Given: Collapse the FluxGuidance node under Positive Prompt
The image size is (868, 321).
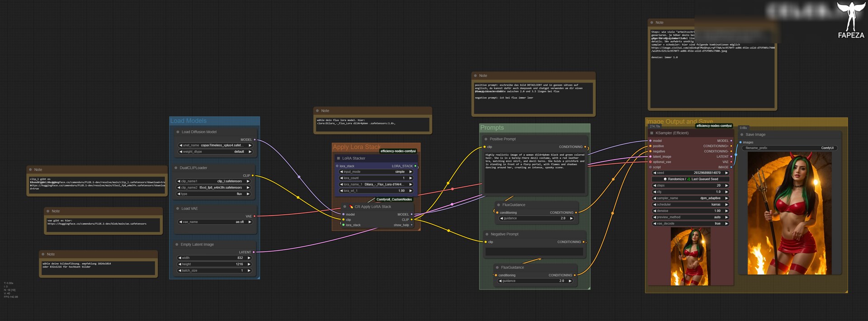Looking at the screenshot, I should click(498, 205).
